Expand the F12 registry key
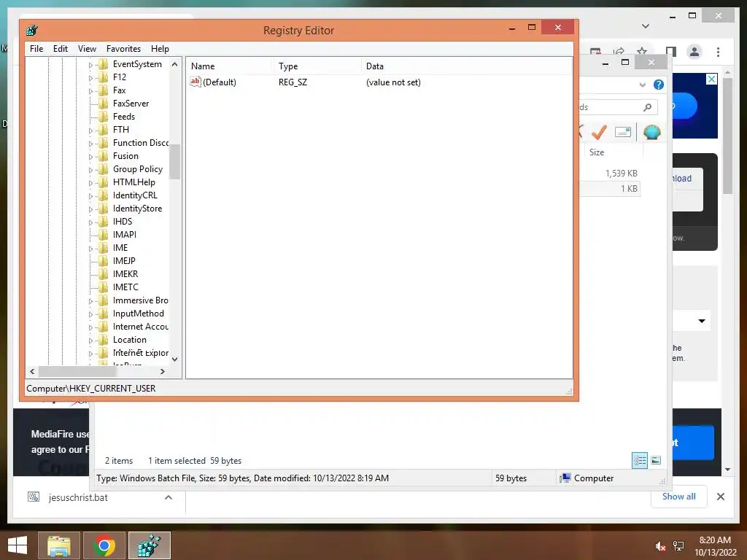The height and width of the screenshot is (560, 747). [90, 77]
